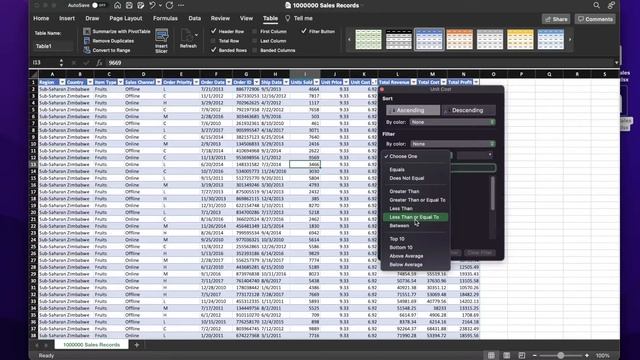Zoom out with the minus button
Screen dimensions: 640x360
(x=535, y=356)
